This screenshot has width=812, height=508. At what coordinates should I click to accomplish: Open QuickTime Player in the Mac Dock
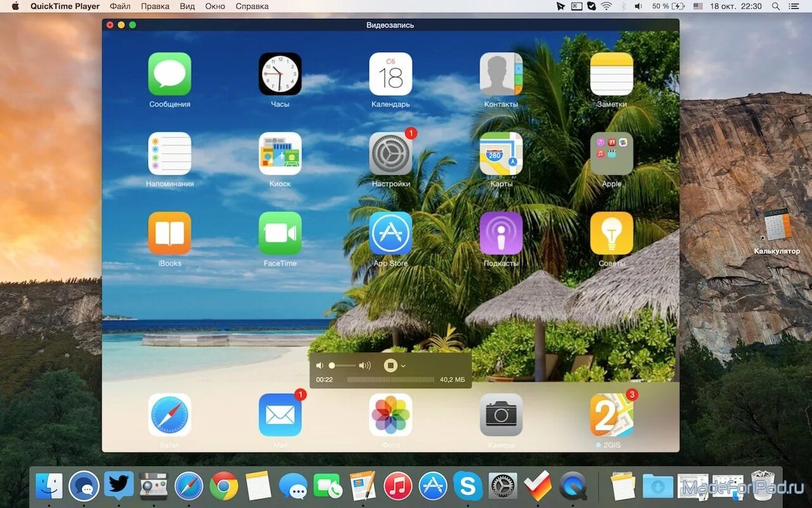(573, 486)
